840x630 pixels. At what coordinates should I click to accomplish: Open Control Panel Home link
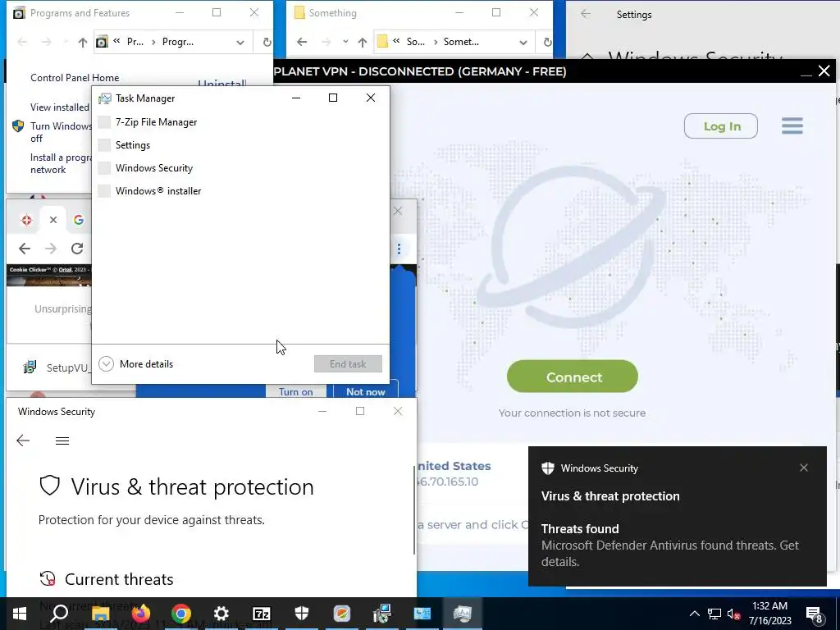pos(75,78)
